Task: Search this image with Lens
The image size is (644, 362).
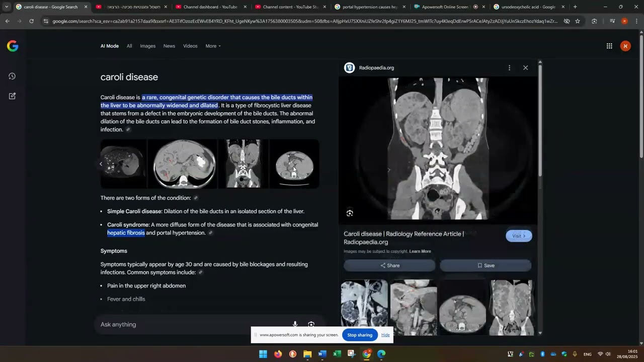Action: click(350, 213)
